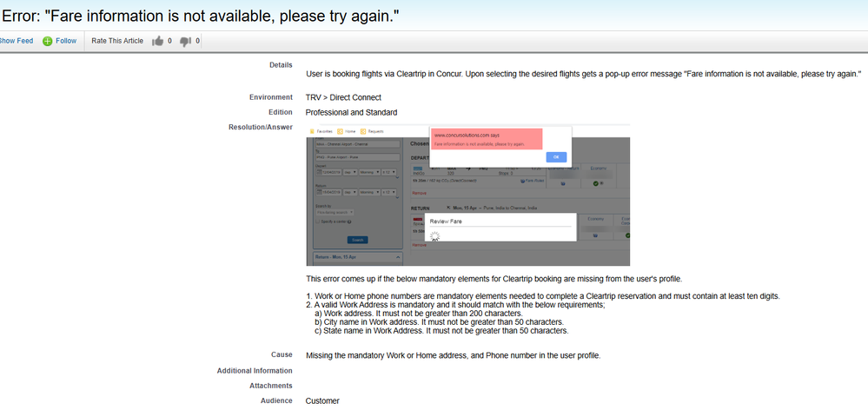Click the Attachments field label
The image size is (868, 410).
click(271, 386)
